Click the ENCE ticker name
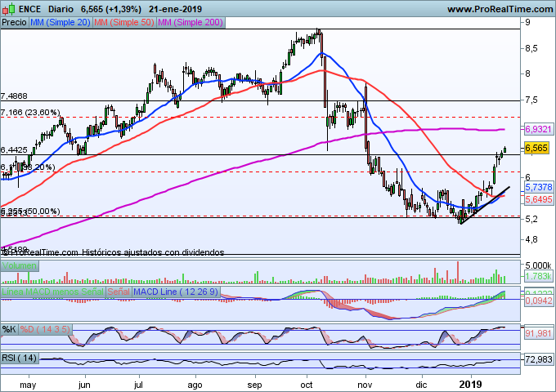Image resolution: width=556 pixels, height=392 pixels. pos(33,8)
